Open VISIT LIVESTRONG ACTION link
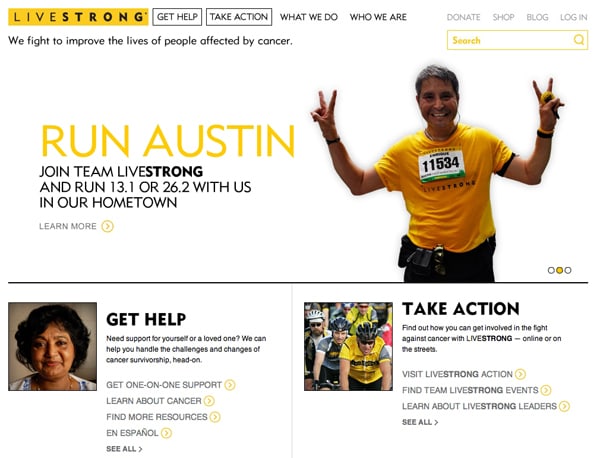This screenshot has height=458, width=600. tap(457, 374)
